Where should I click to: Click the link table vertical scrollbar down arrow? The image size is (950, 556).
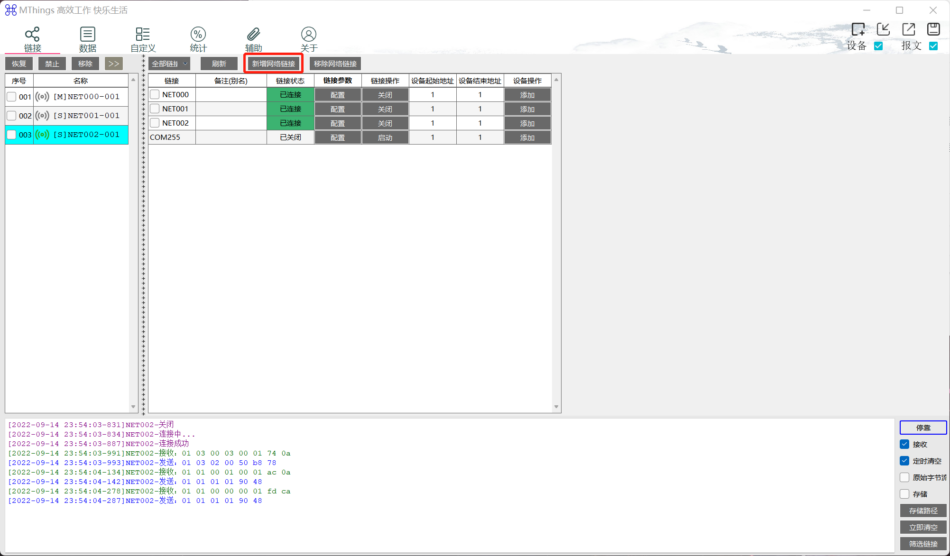(556, 407)
